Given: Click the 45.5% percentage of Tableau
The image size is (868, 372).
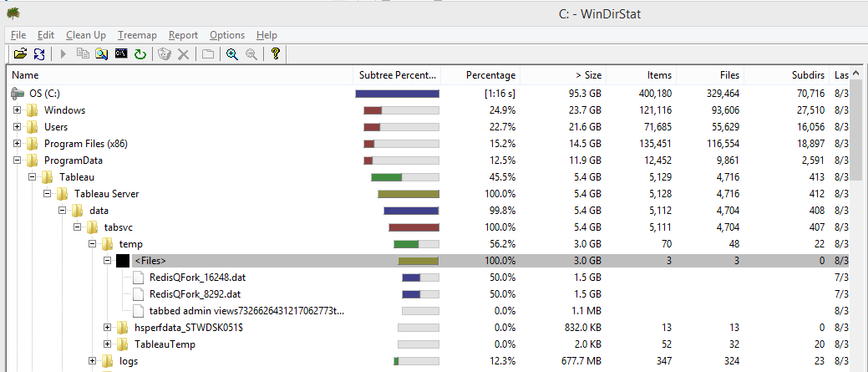Looking at the screenshot, I should click(x=502, y=177).
